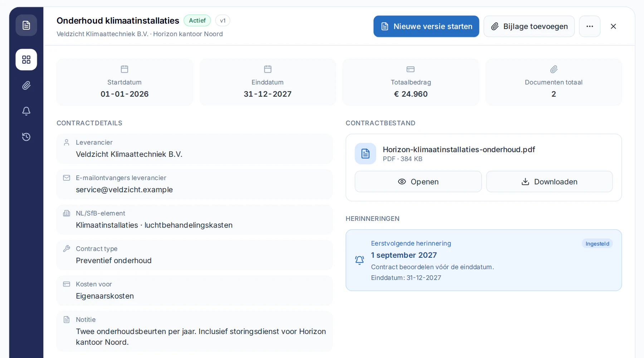
Task: Click the Ingesteld reminder badge
Action: [597, 244]
